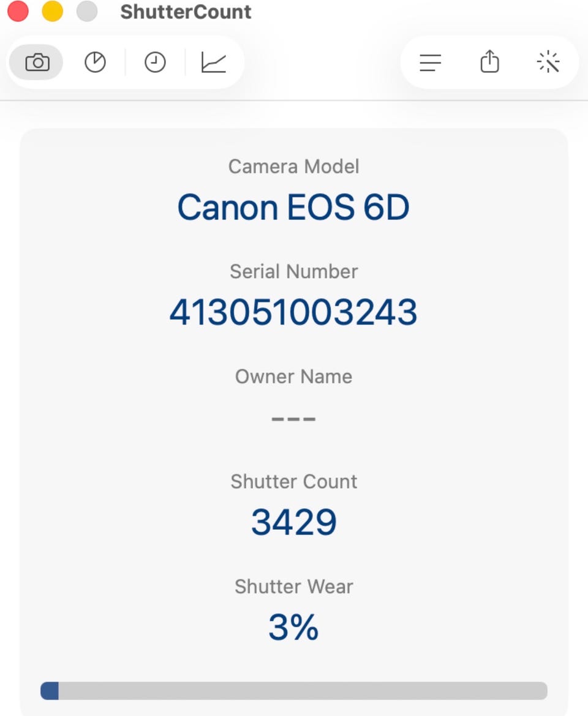588x716 pixels.
Task: Click the yellow minimize window button
Action: 53,11
